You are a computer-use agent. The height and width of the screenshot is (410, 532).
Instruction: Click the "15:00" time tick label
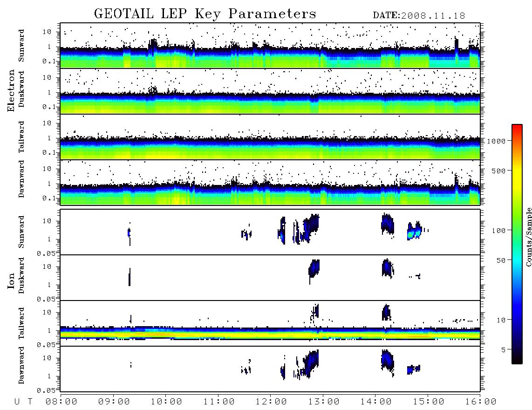tap(429, 402)
